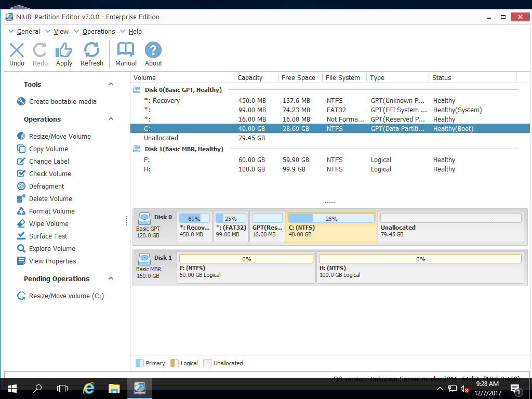The height and width of the screenshot is (399, 532).
Task: Click the muted volume tray icon
Action: tap(464, 389)
